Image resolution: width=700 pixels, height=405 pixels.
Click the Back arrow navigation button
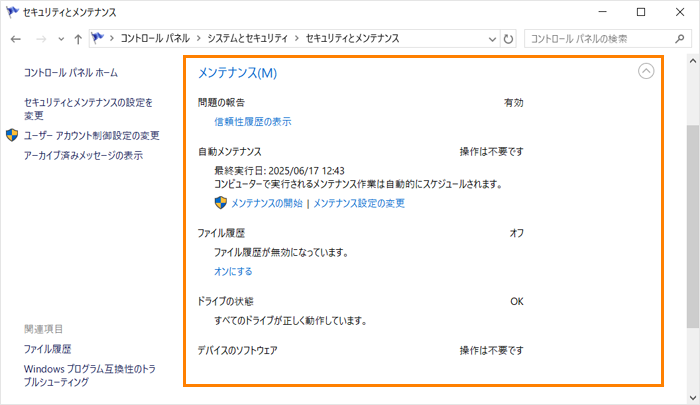tap(16, 39)
